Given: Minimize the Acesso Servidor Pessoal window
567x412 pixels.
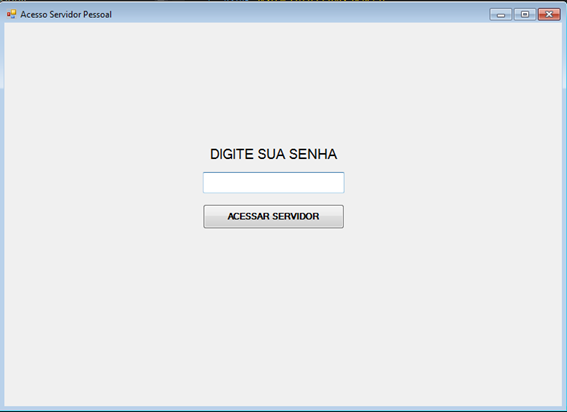Looking at the screenshot, I should (501, 14).
